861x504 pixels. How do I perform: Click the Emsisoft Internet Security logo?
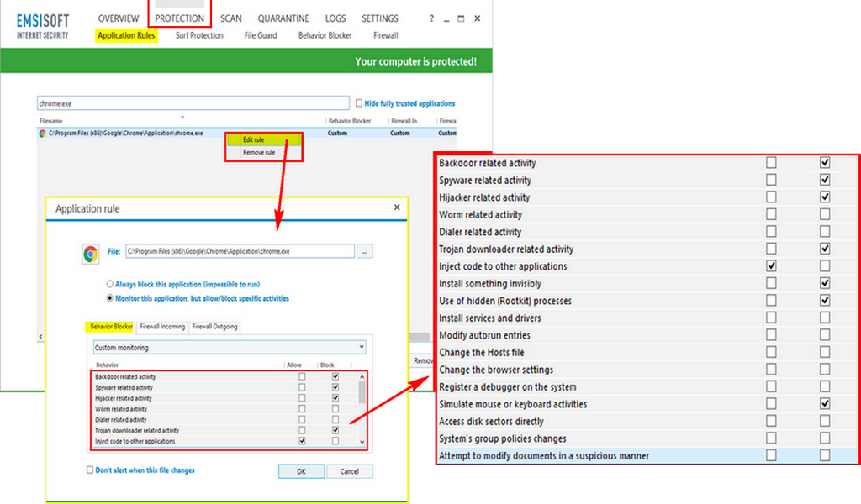click(43, 26)
